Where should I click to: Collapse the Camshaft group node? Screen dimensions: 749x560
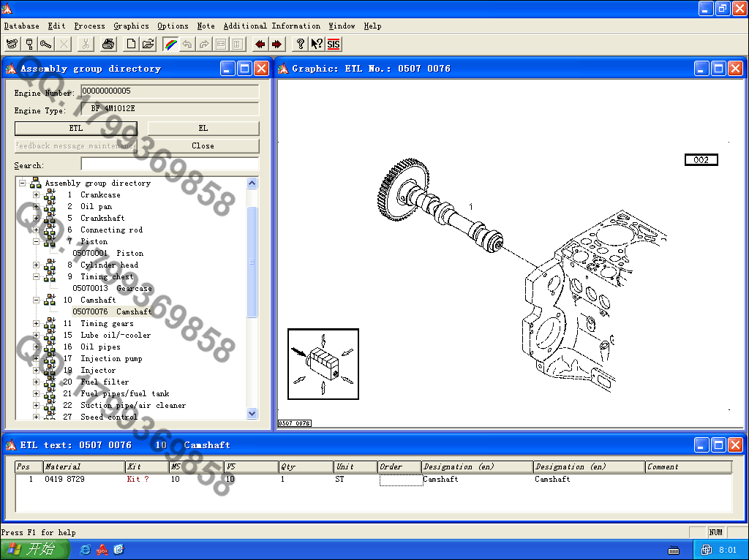[x=36, y=300]
